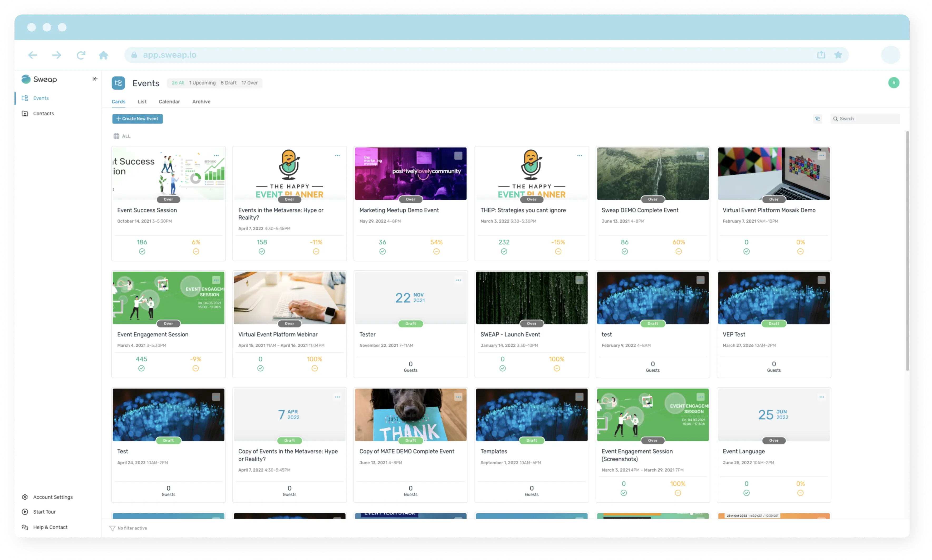Click the Create New Event button
Viewport: 932px width, 560px height.
pyautogui.click(x=137, y=119)
